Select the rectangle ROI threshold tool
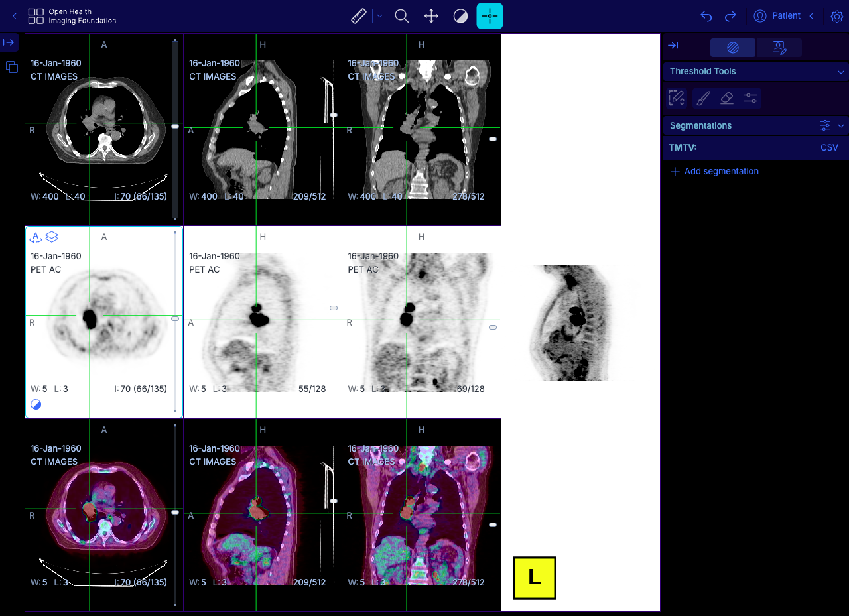Screen dimensions: 849x616 point(677,98)
